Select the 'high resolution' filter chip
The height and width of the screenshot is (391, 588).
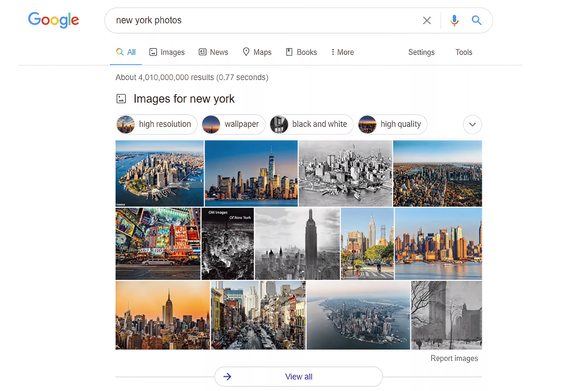pos(157,124)
